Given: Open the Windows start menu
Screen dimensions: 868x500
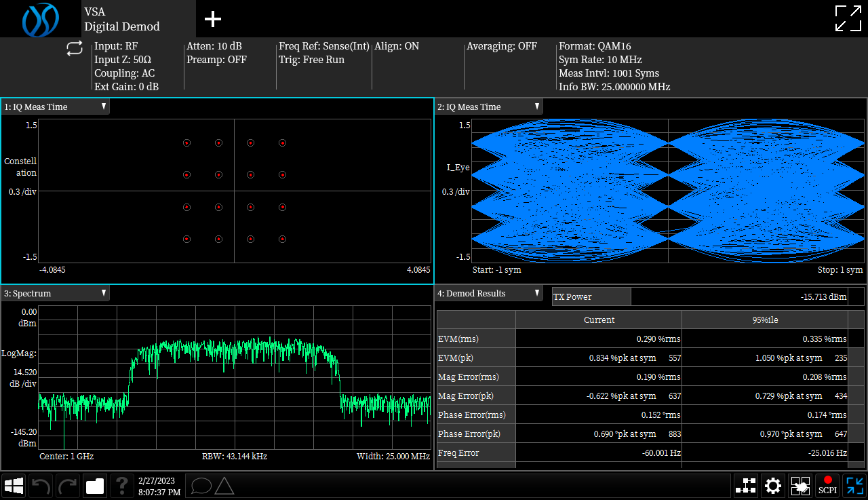Looking at the screenshot, I should point(14,486).
